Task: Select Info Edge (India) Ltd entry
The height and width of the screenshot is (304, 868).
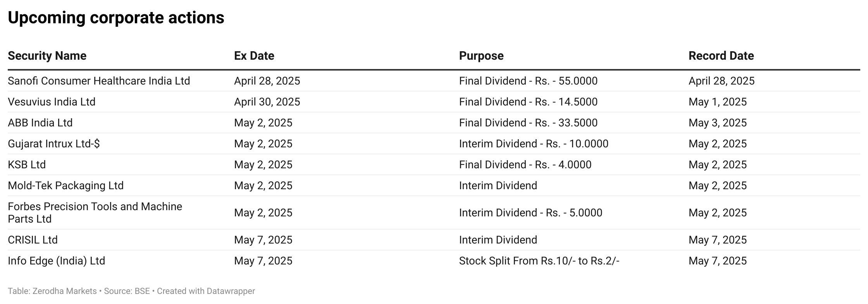Action: tap(57, 261)
